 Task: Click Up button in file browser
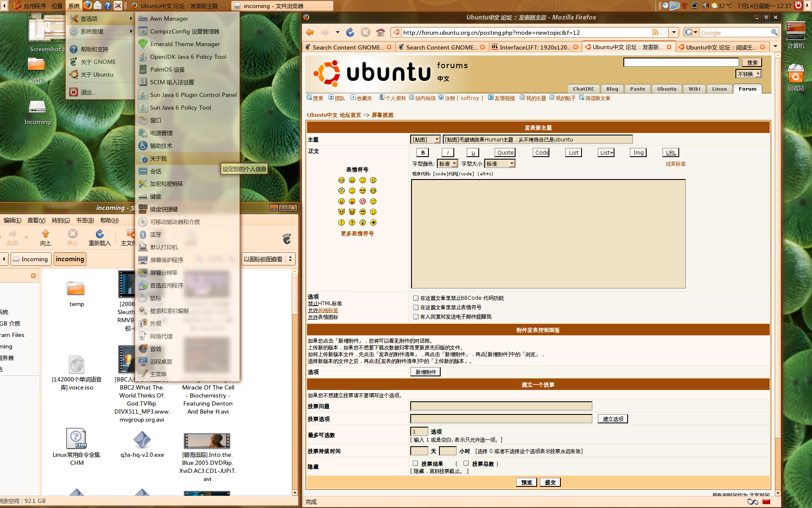46,237
